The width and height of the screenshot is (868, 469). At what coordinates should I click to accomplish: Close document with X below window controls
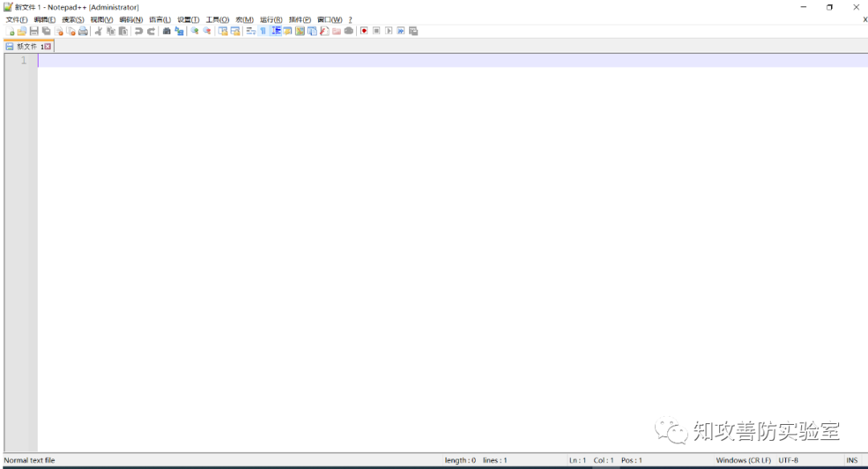click(x=866, y=19)
